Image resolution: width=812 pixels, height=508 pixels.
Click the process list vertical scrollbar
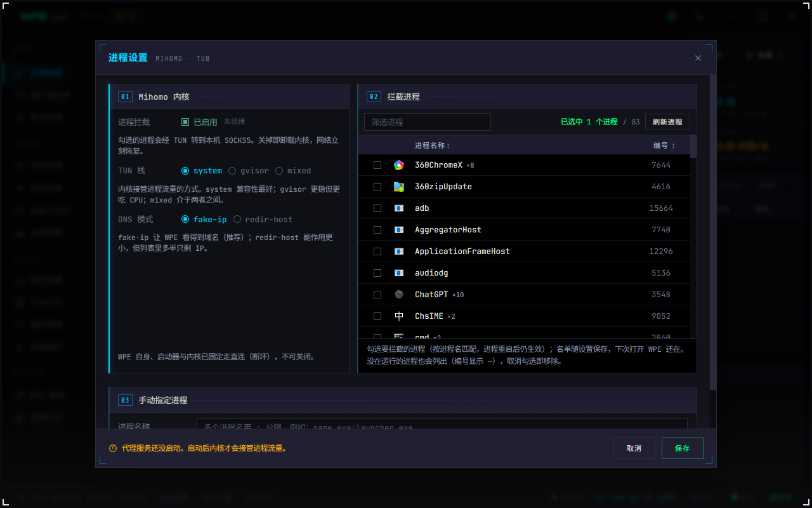[693, 146]
